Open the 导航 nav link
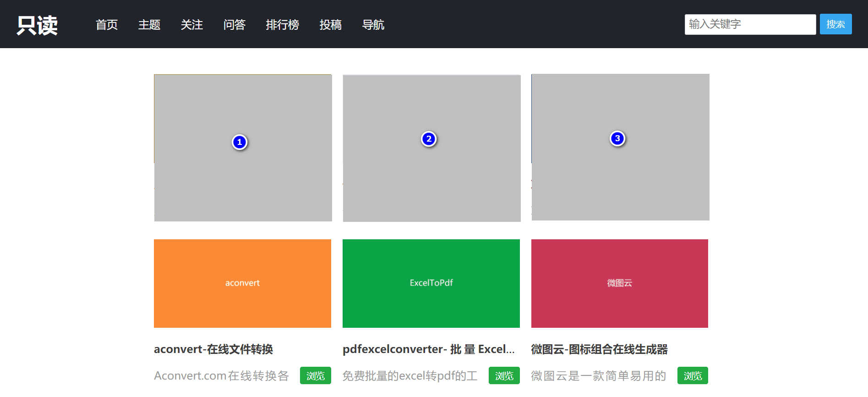 pos(373,25)
